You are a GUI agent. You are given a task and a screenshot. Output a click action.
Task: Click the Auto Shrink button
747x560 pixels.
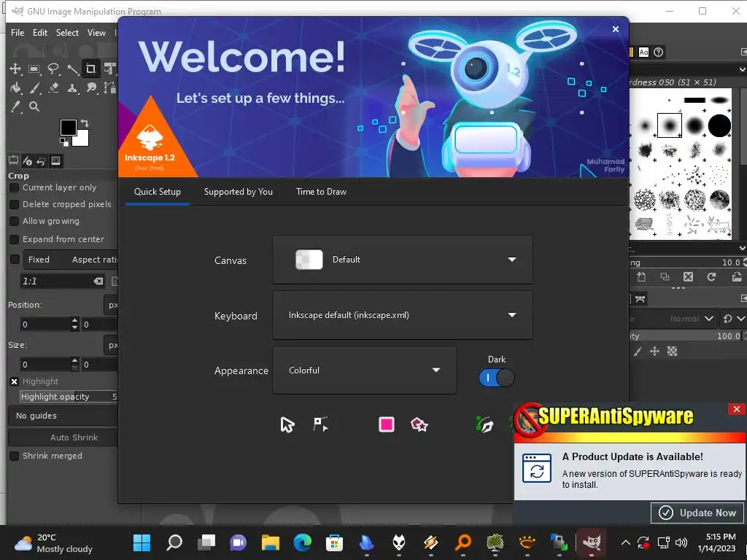(x=63, y=437)
